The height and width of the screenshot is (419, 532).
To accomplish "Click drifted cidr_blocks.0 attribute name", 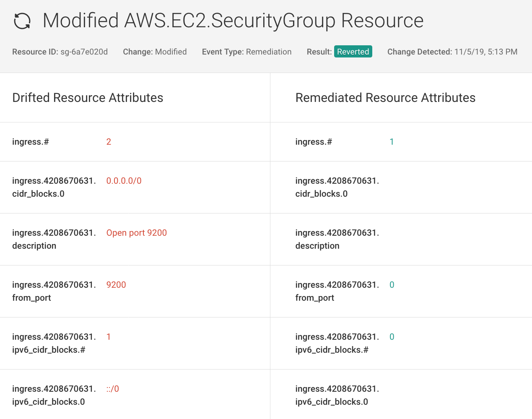I will [x=54, y=187].
